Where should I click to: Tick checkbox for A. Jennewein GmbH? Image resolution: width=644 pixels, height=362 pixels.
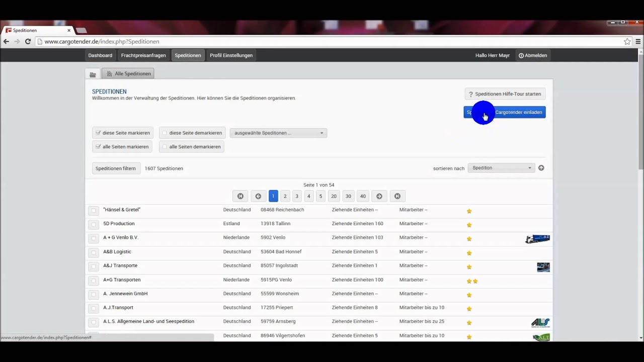(94, 294)
